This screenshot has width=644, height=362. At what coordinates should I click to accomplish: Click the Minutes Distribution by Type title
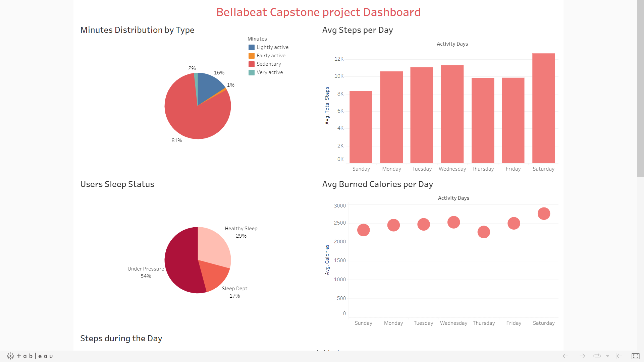click(x=137, y=30)
